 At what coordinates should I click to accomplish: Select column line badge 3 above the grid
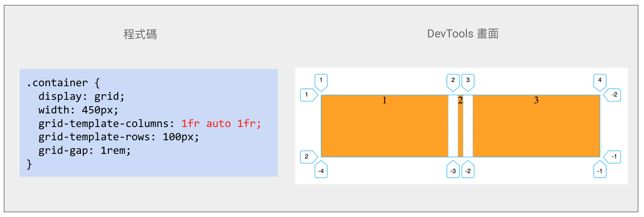tap(468, 81)
